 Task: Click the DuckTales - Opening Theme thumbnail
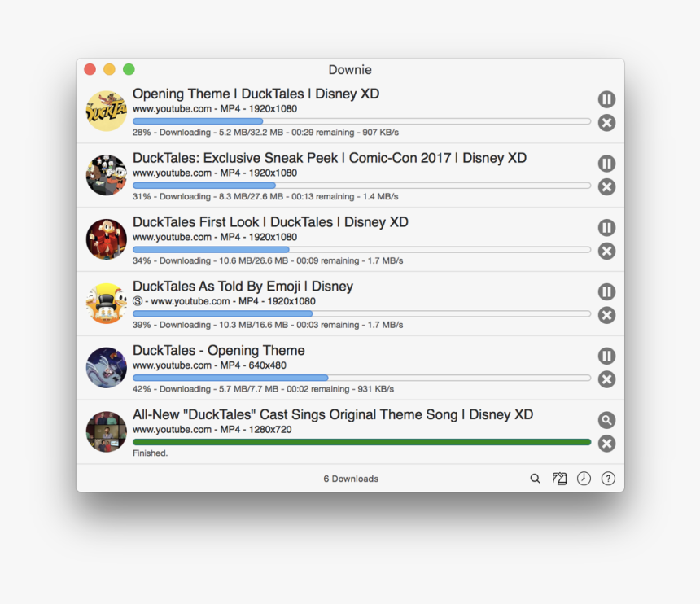pos(107,367)
